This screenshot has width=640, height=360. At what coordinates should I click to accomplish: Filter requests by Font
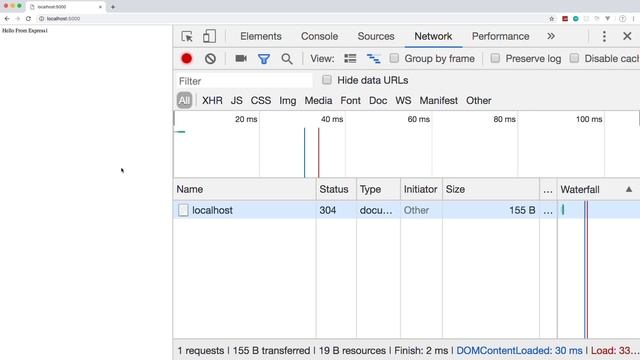coord(351,100)
